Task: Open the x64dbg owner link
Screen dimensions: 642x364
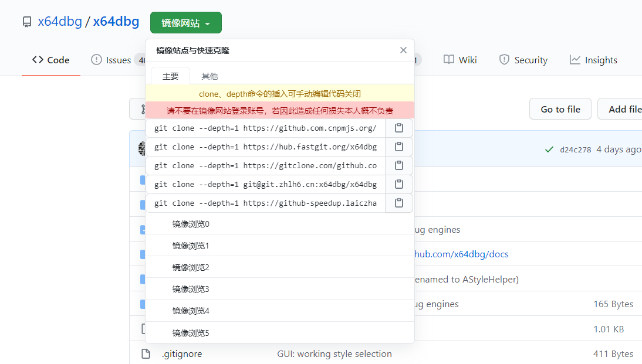Action: coord(60,21)
